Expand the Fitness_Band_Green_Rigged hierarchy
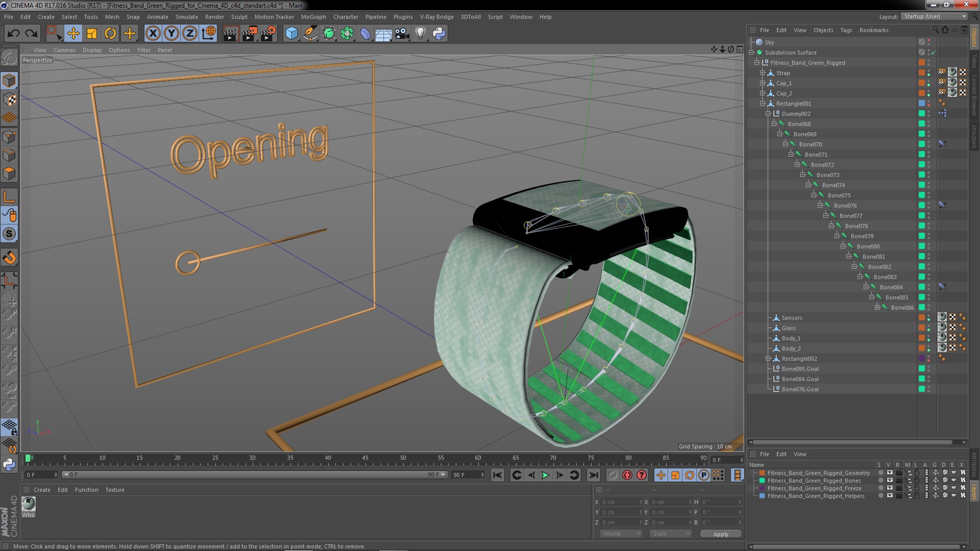 coord(756,63)
